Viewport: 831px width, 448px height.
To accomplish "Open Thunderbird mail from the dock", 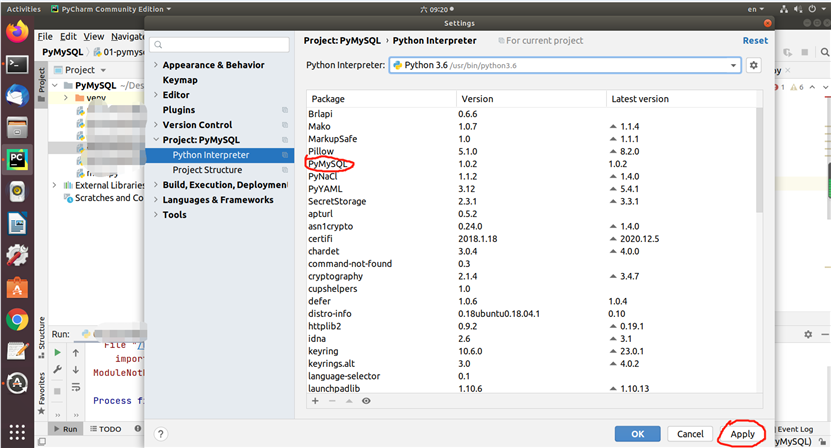I will click(17, 96).
